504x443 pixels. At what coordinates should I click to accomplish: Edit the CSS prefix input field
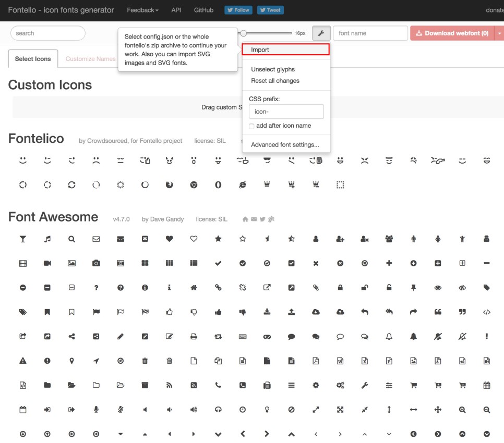[x=286, y=112]
